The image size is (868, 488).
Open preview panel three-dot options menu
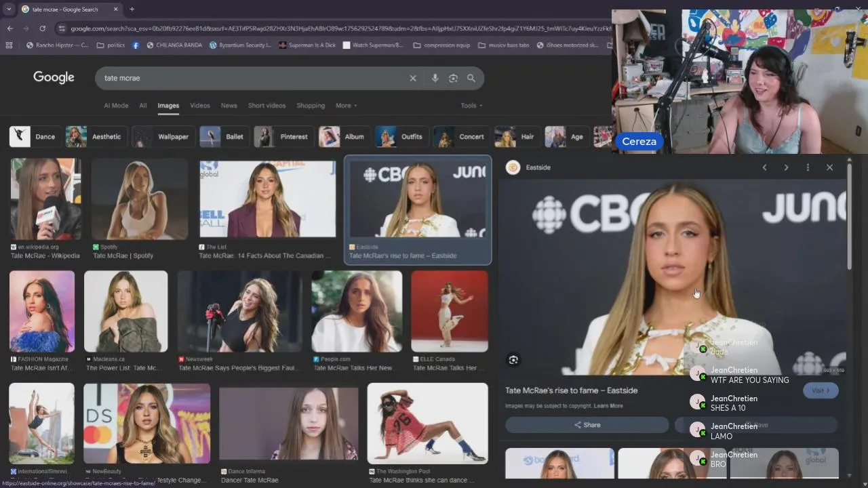[808, 167]
